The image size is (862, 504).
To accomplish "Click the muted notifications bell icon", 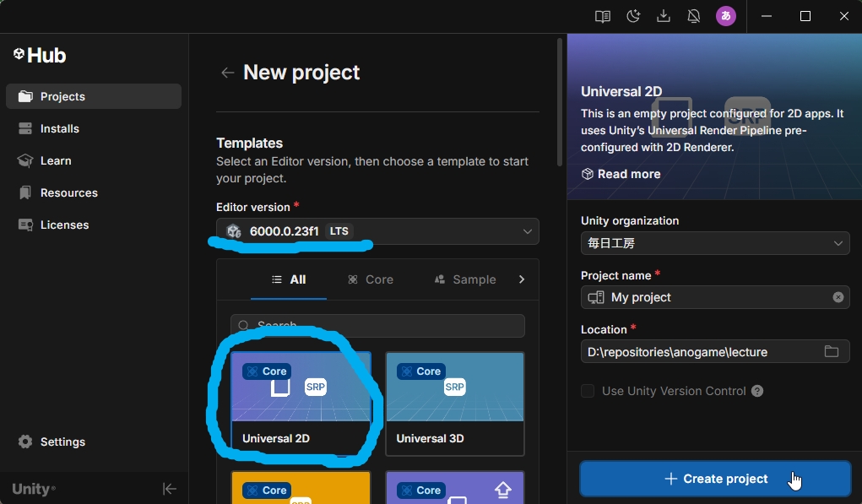I will (694, 16).
